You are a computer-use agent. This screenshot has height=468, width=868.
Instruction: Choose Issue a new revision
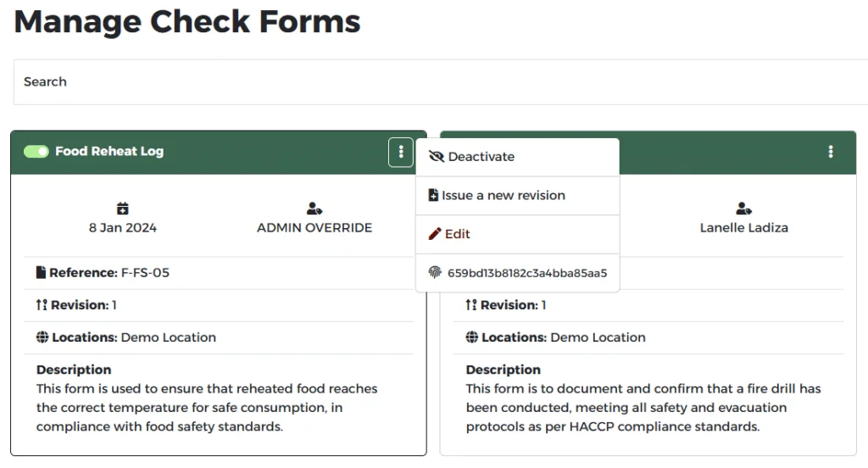click(503, 196)
